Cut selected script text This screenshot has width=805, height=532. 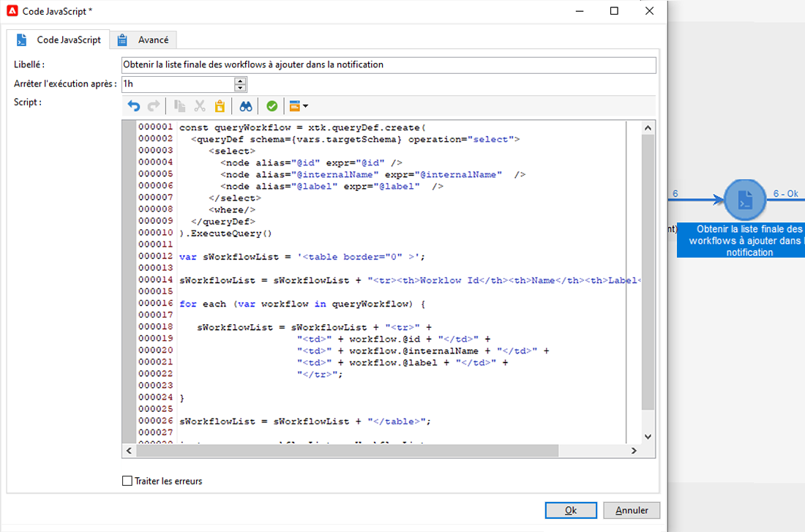(x=200, y=106)
